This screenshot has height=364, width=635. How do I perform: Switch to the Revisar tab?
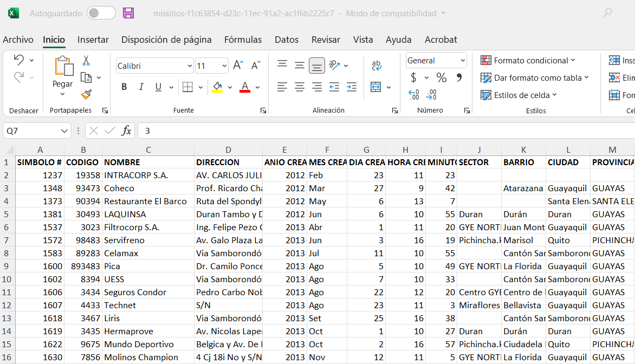click(326, 40)
